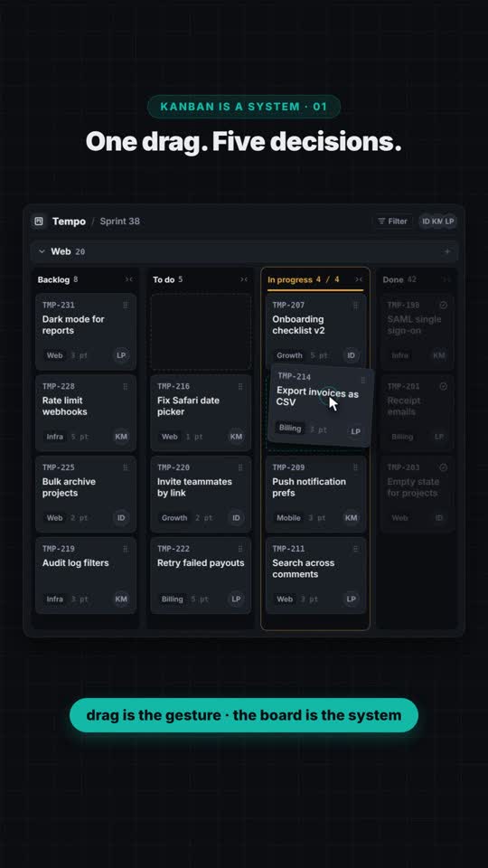Screen dimensions: 488x868
Task: Open the Filter button
Action: [392, 222]
